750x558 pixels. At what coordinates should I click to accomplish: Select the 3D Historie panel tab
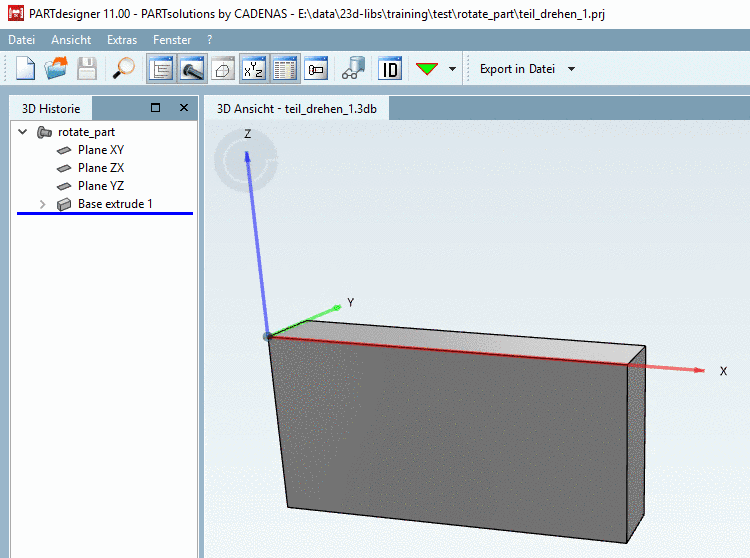click(51, 109)
